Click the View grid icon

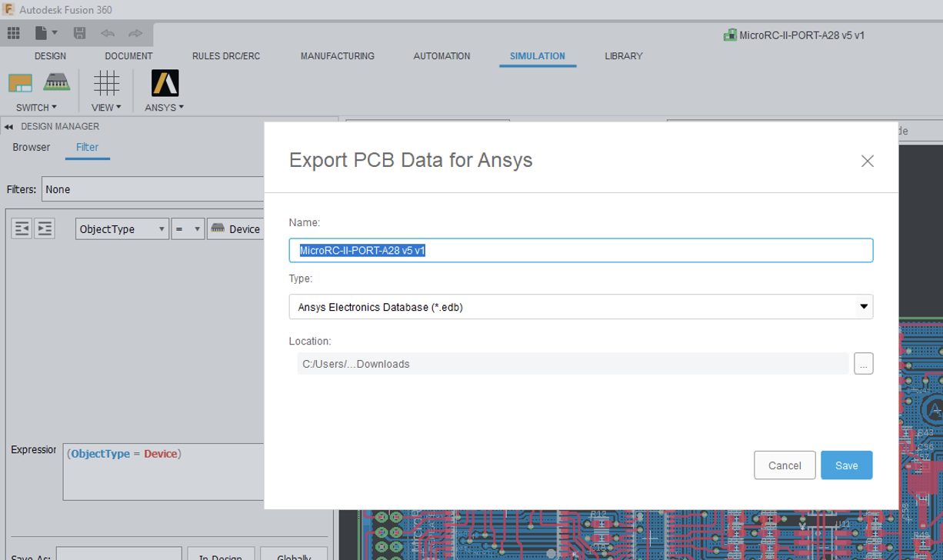click(x=106, y=82)
